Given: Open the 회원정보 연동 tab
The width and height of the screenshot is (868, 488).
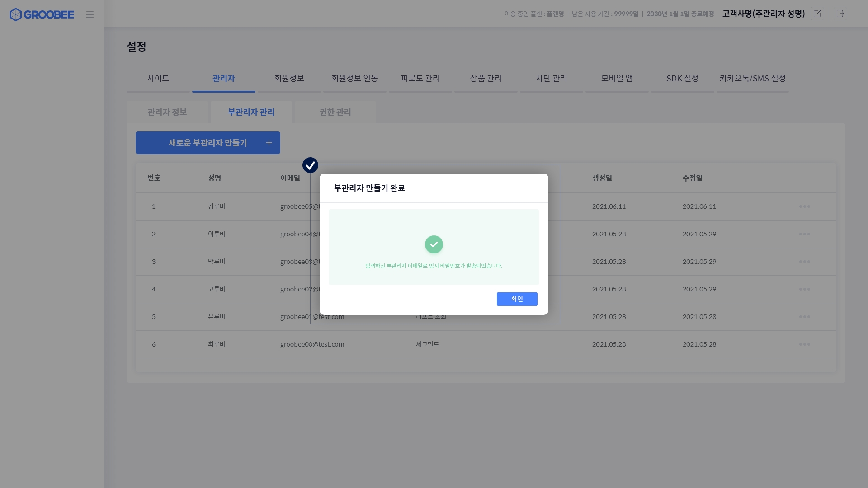Looking at the screenshot, I should pyautogui.click(x=354, y=79).
